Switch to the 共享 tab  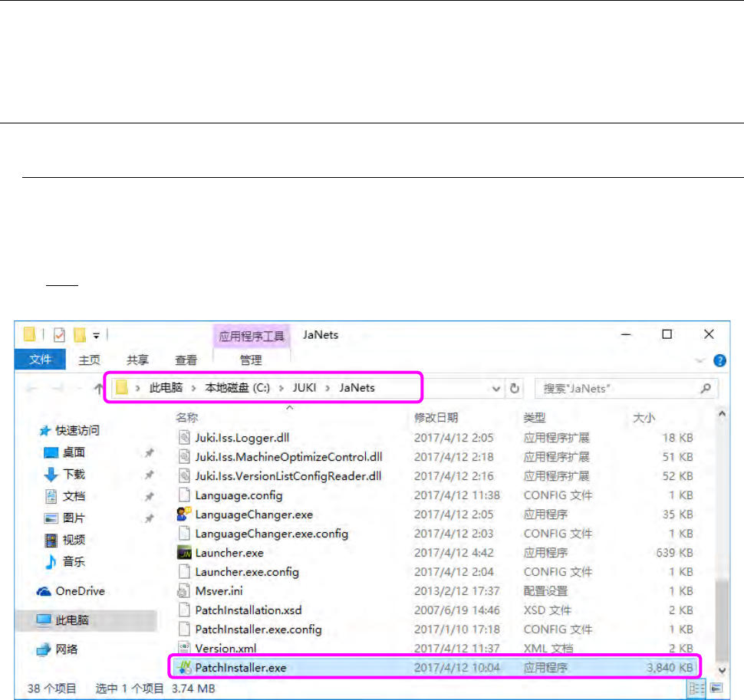[x=137, y=360]
